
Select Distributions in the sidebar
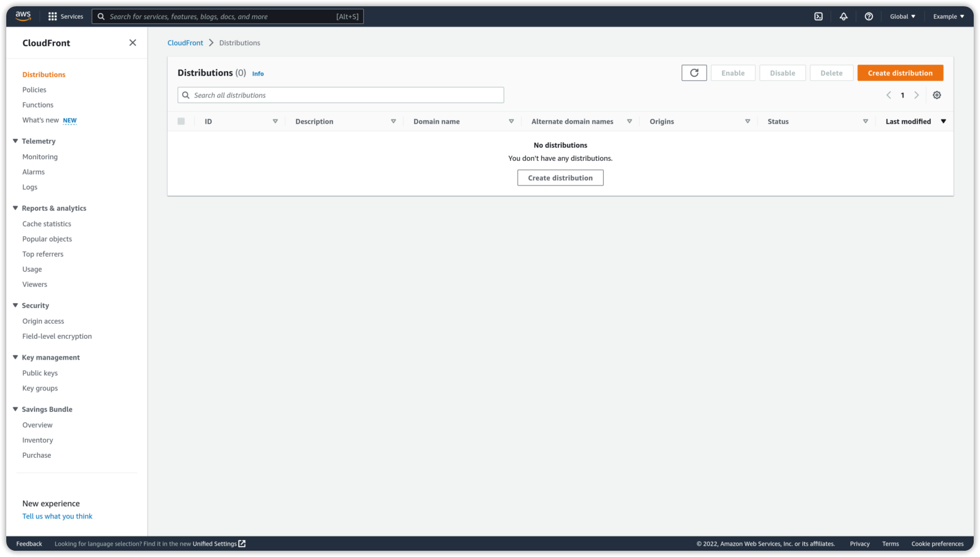(44, 75)
